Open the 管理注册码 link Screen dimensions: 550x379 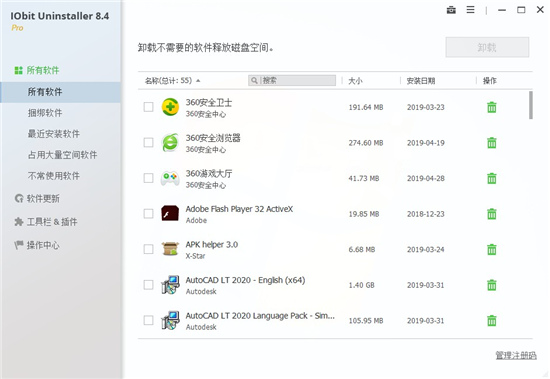tap(516, 355)
